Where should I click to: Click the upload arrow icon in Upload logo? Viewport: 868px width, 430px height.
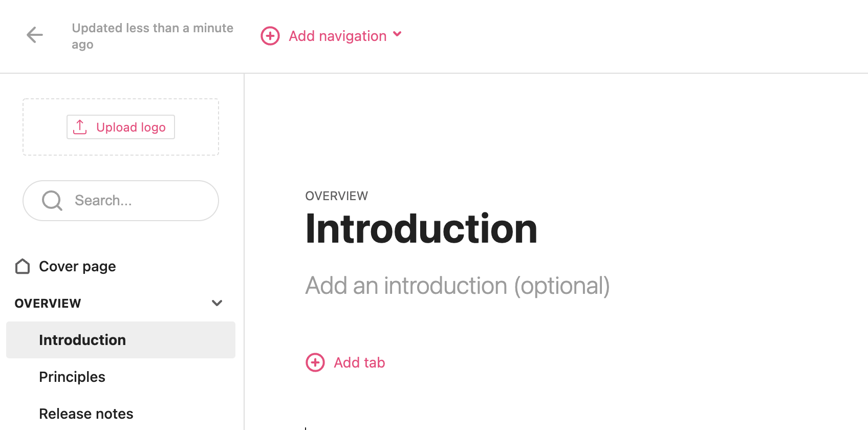[x=80, y=126]
